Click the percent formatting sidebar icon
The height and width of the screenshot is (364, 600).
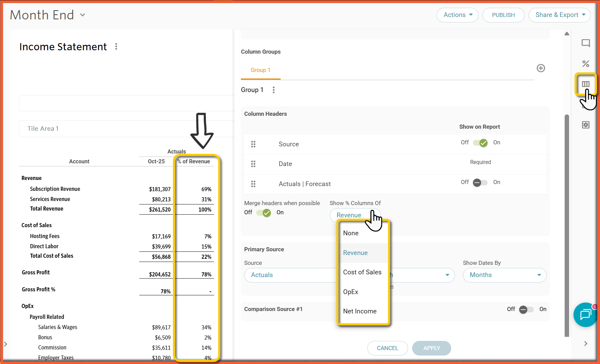585,63
